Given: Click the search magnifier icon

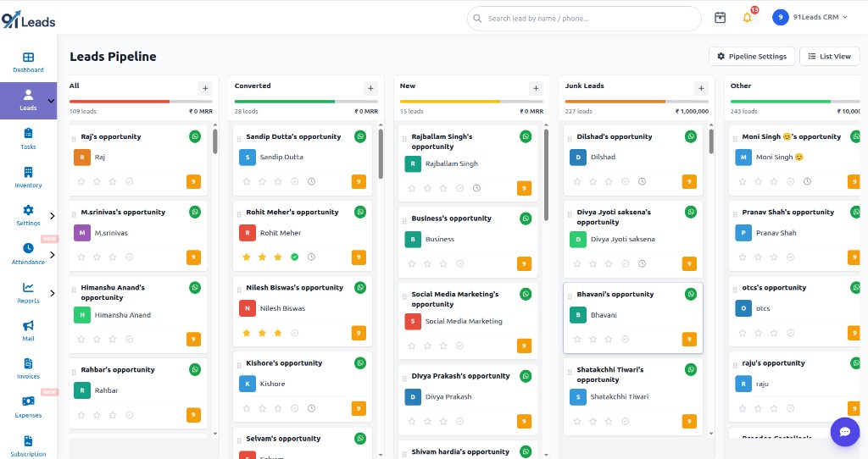Looking at the screenshot, I should point(477,19).
